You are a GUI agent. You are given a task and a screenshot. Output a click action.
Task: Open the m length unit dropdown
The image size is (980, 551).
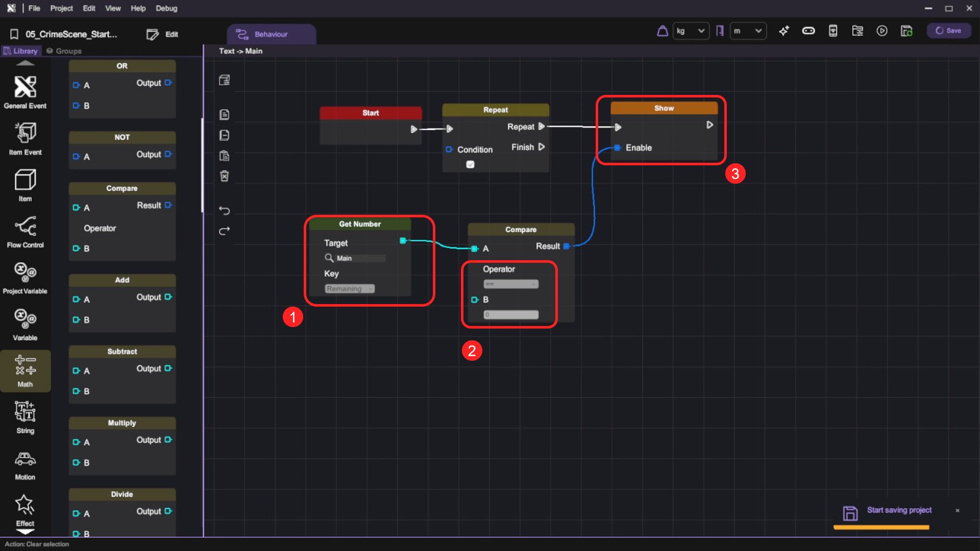[748, 31]
